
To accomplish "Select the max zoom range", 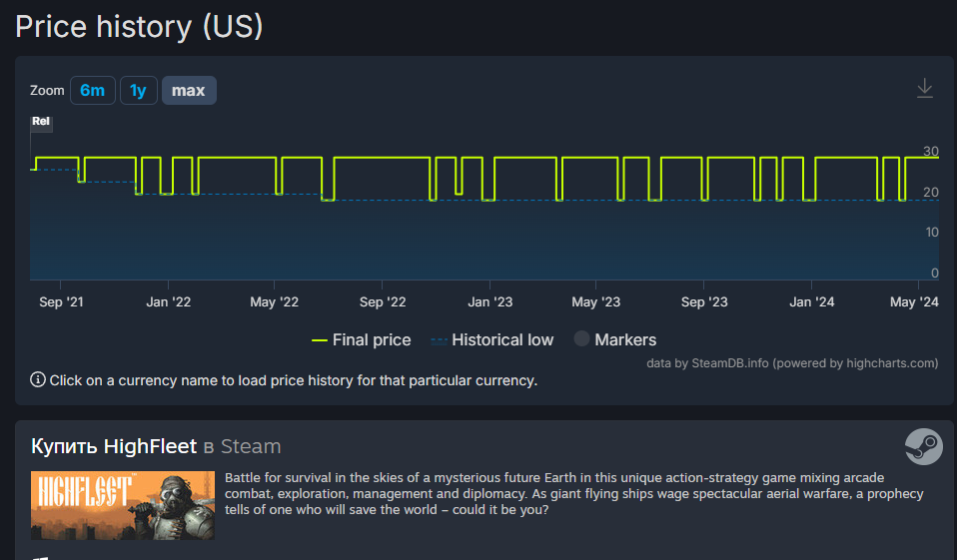I will tap(188, 91).
